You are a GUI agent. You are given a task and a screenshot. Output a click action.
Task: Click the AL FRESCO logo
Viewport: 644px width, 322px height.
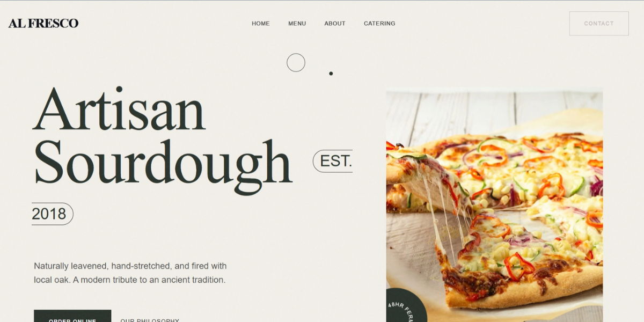pyautogui.click(x=43, y=23)
